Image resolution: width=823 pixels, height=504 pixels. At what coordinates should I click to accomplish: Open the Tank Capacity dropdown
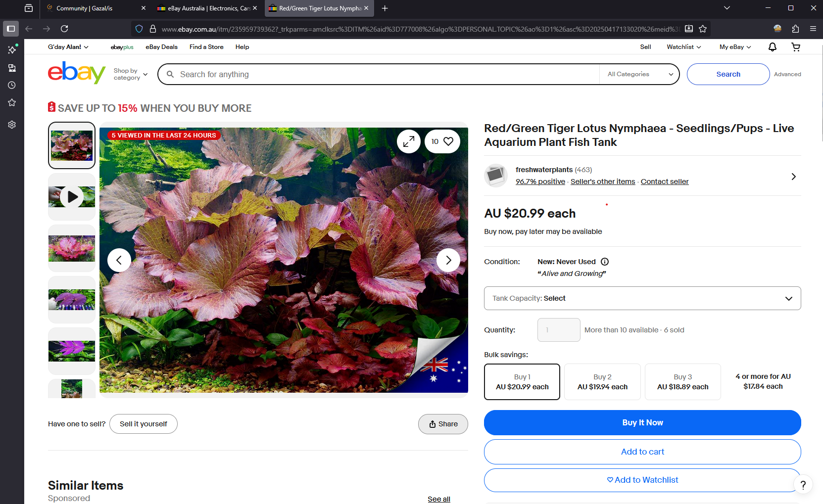click(x=642, y=298)
